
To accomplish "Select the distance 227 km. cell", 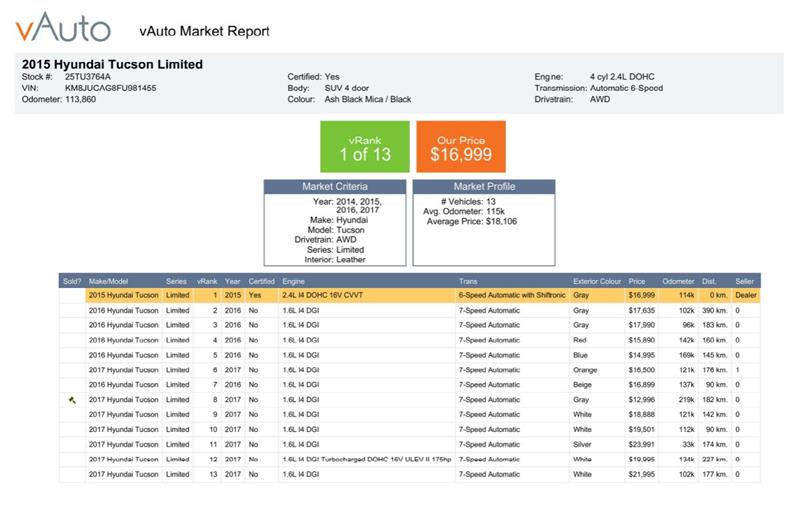I will (x=715, y=459).
